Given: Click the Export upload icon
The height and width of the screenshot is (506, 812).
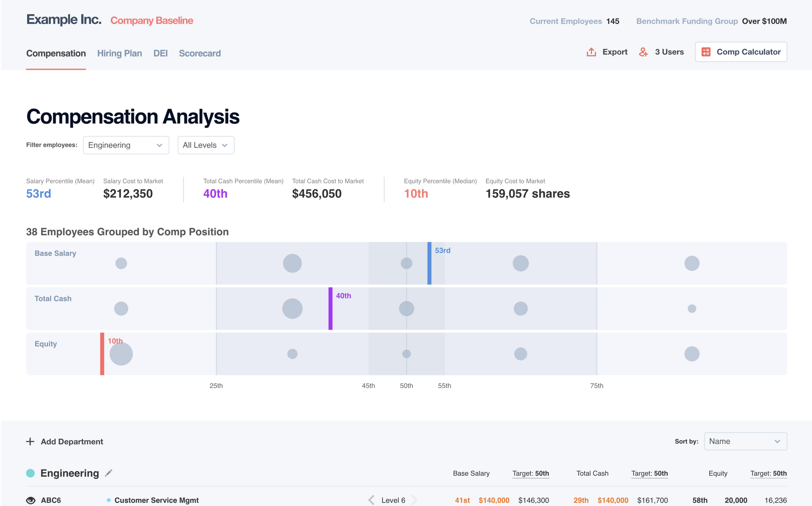Looking at the screenshot, I should coord(591,52).
